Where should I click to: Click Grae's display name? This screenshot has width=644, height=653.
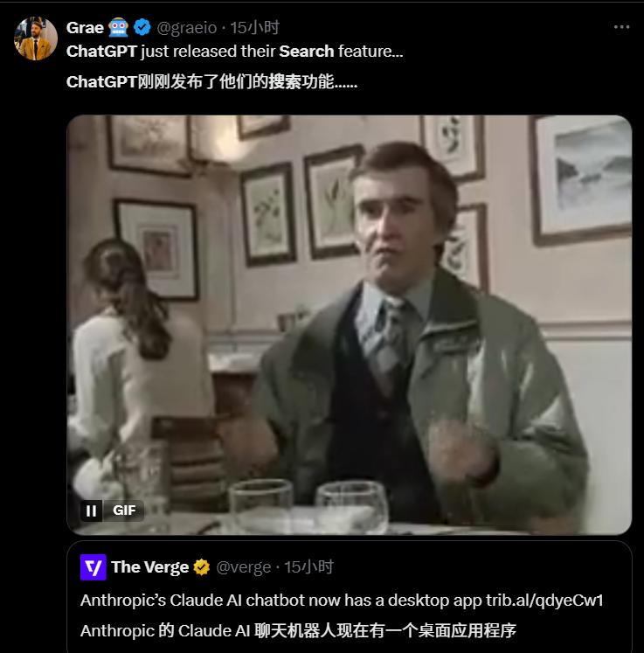pos(85,27)
